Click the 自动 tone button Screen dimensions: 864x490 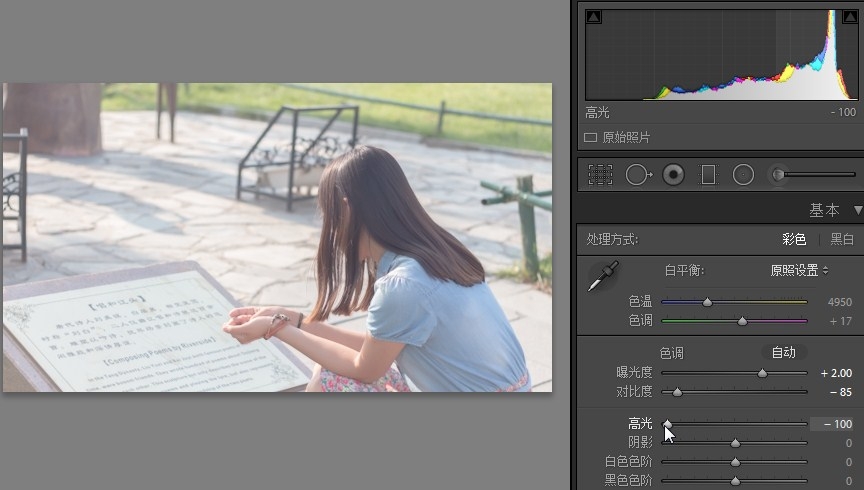[784, 352]
